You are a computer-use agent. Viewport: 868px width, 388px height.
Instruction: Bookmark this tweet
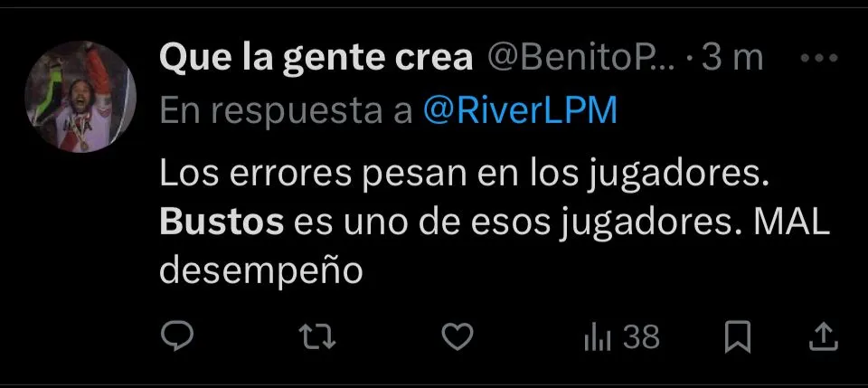[738, 336]
